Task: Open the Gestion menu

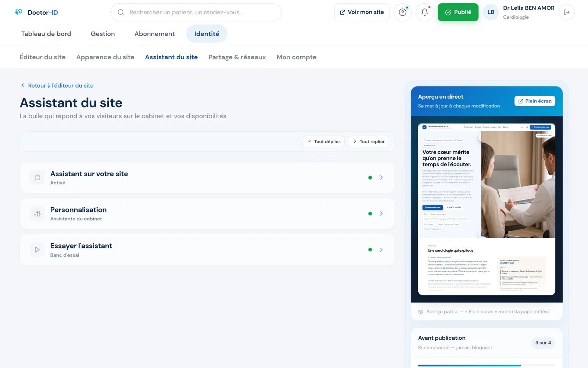Action: (103, 34)
